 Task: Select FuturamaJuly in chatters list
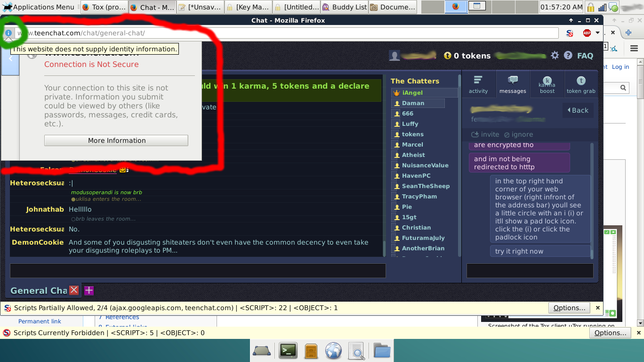coord(423,238)
